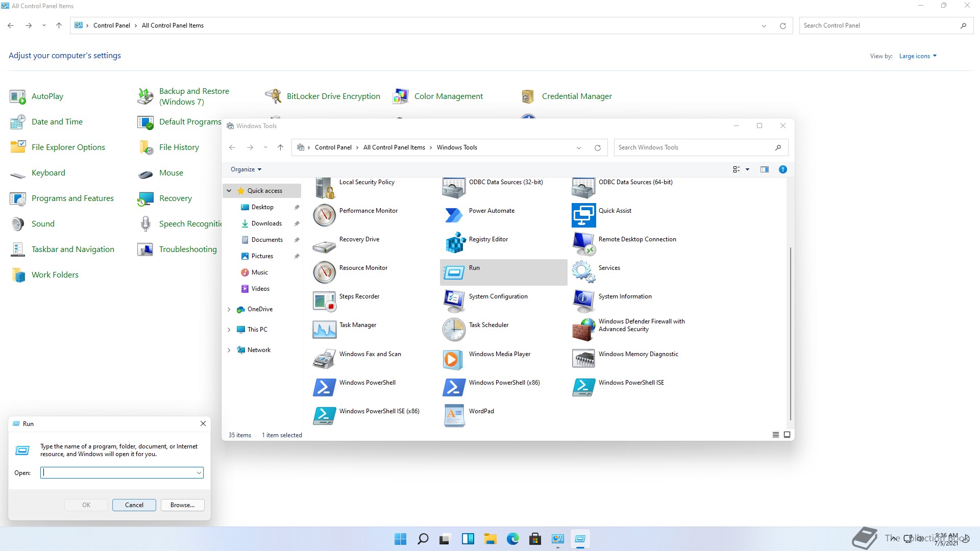Switch to large icons view in status bar
The width and height of the screenshot is (980, 551).
pos(787,435)
